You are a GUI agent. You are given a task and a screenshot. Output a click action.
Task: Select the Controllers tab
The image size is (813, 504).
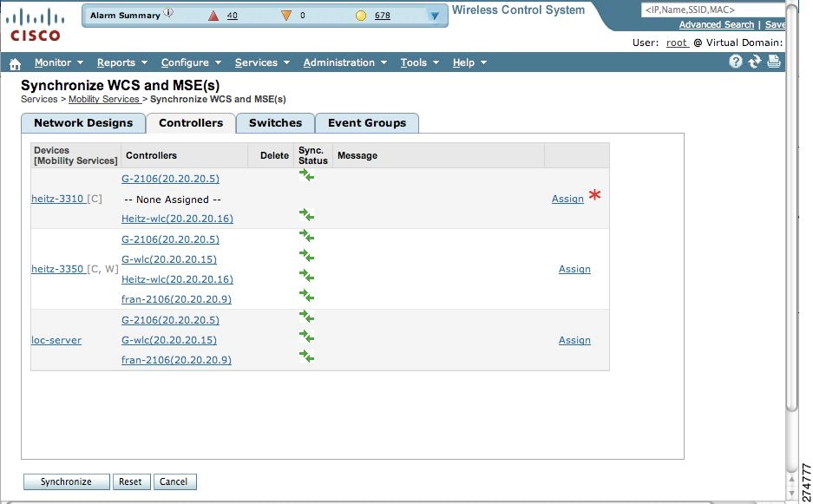pyautogui.click(x=191, y=123)
